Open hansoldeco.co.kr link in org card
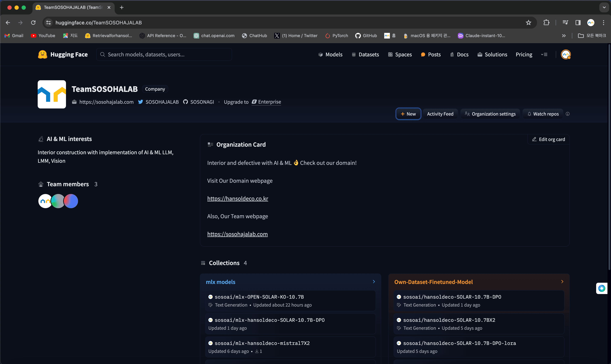This screenshot has height=364, width=611. (x=238, y=198)
